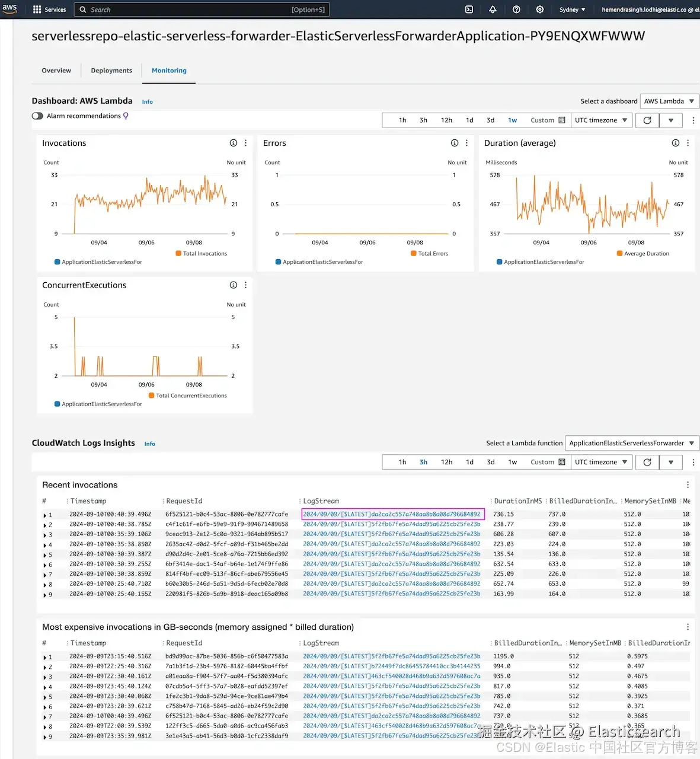Open log stream for request c4f1c61f
This screenshot has width=700, height=759.
(x=392, y=524)
